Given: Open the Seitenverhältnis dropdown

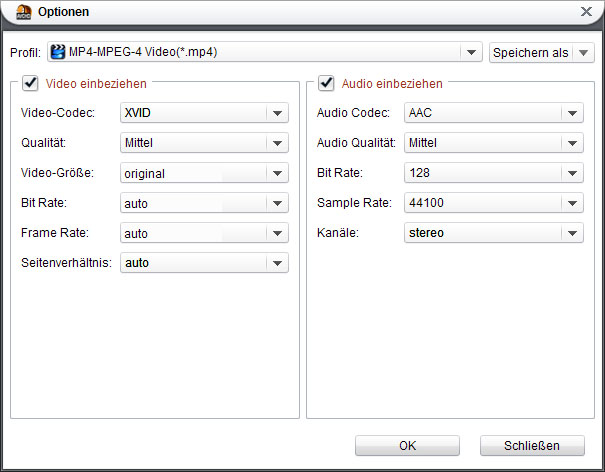Looking at the screenshot, I should (204, 263).
